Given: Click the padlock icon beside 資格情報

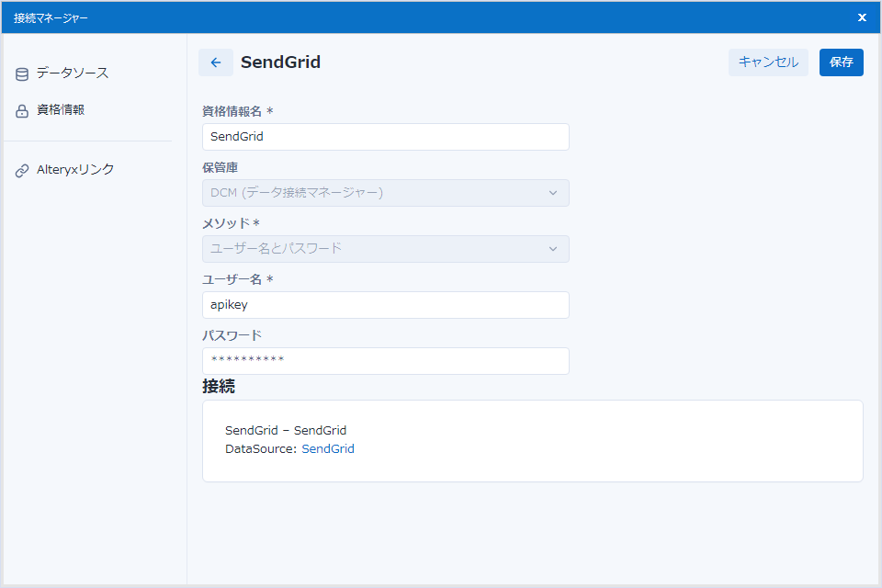Looking at the screenshot, I should click(22, 111).
